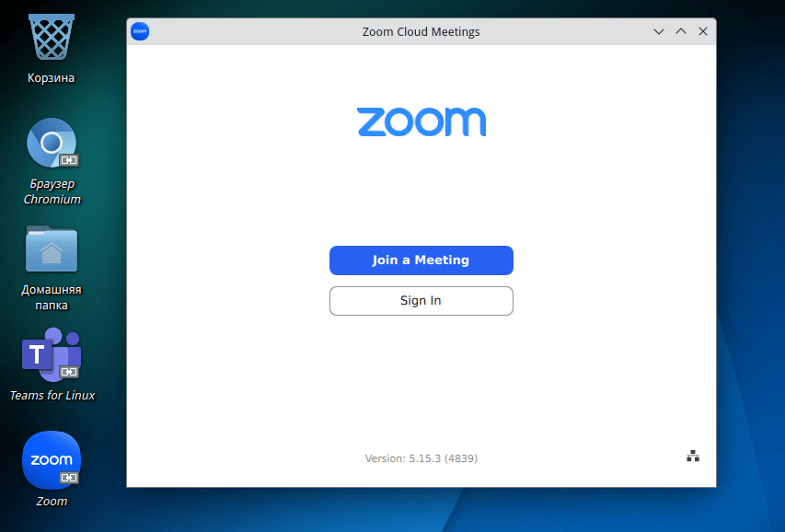The image size is (785, 532).
Task: Click the Version 5.15.3 text
Action: 421,458
